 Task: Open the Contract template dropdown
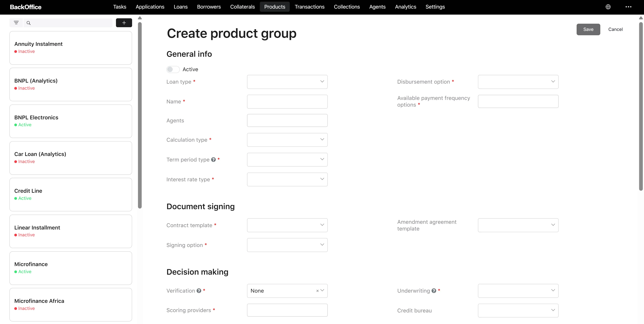[x=287, y=225]
